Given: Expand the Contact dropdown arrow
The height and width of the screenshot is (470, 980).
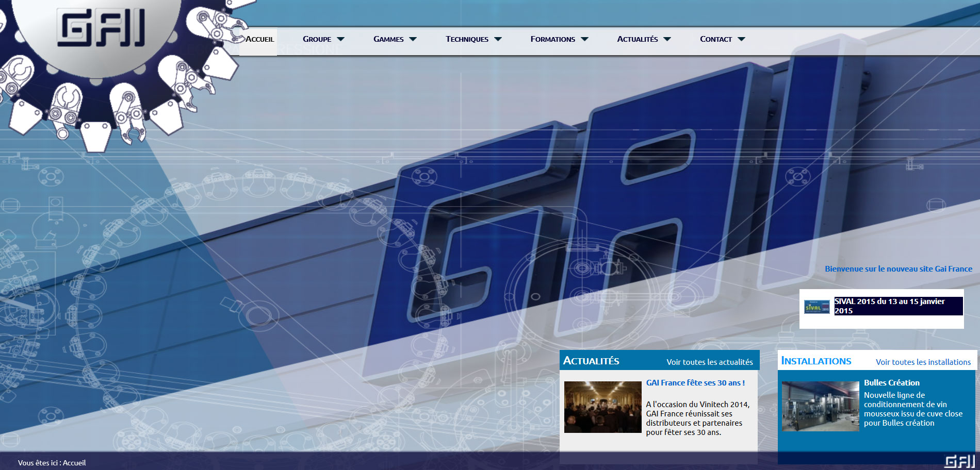Looking at the screenshot, I should tap(741, 39).
